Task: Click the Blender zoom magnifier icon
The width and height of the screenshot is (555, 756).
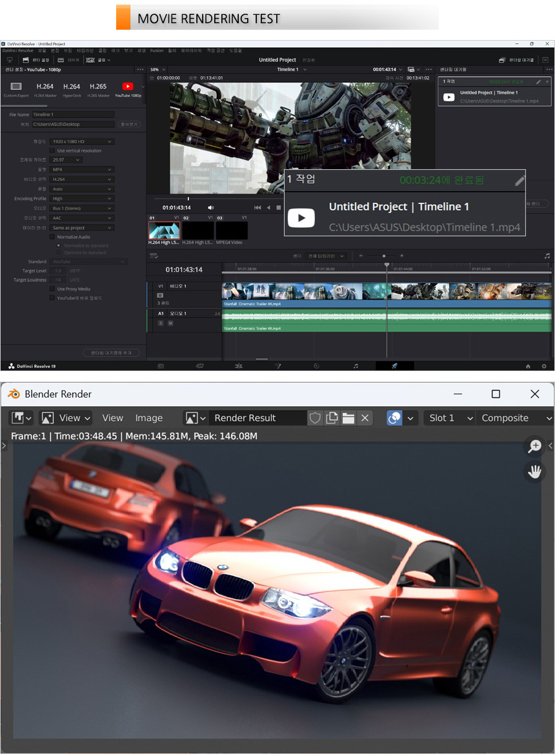Action: [534, 445]
